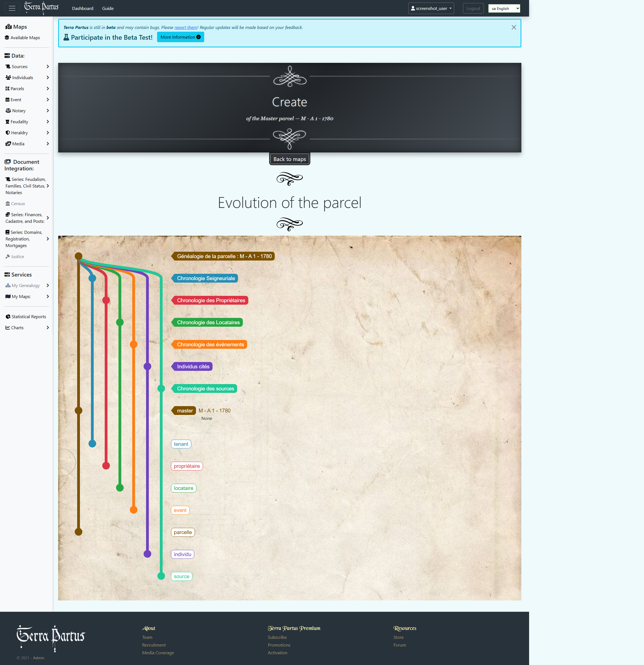Click the hamburger menu icon

[x=12, y=9]
